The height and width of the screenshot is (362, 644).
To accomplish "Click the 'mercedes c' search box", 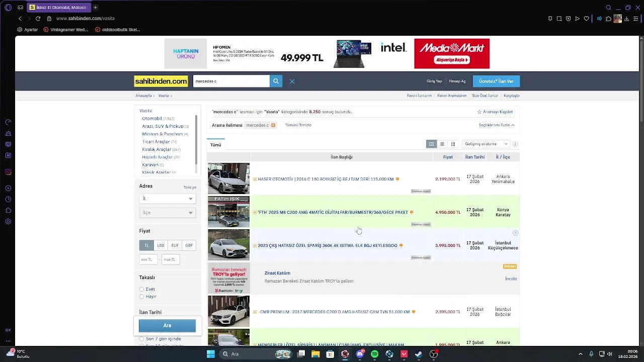I will point(231,81).
